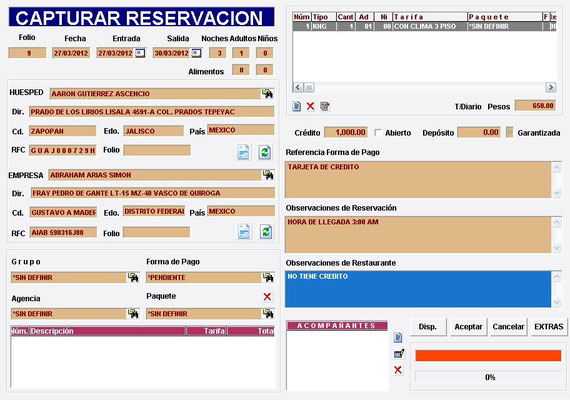Click the Grupo SIN DEFINIR field
The image size is (570, 400).
coord(69,277)
